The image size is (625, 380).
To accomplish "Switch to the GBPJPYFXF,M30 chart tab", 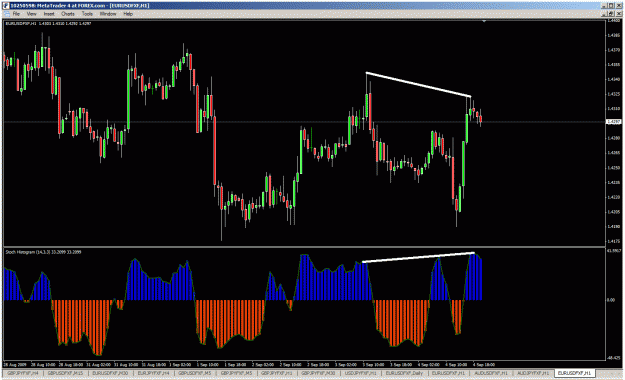I will [x=318, y=373].
